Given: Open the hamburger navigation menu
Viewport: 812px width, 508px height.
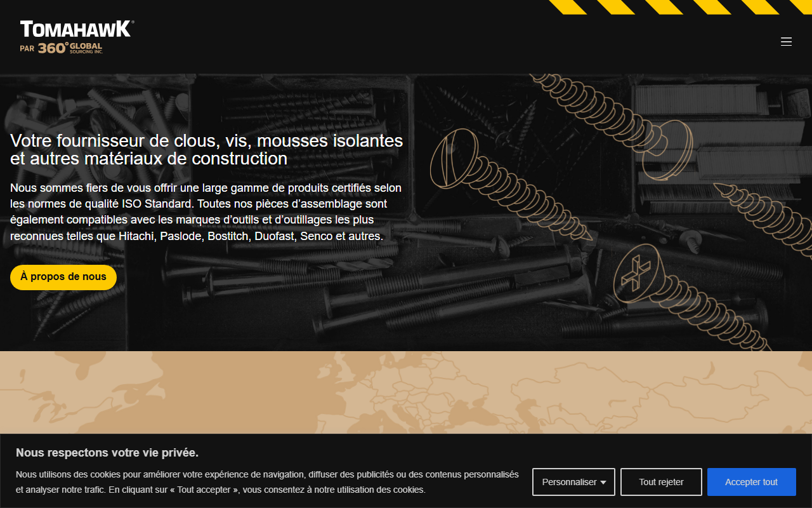Looking at the screenshot, I should 786,42.
